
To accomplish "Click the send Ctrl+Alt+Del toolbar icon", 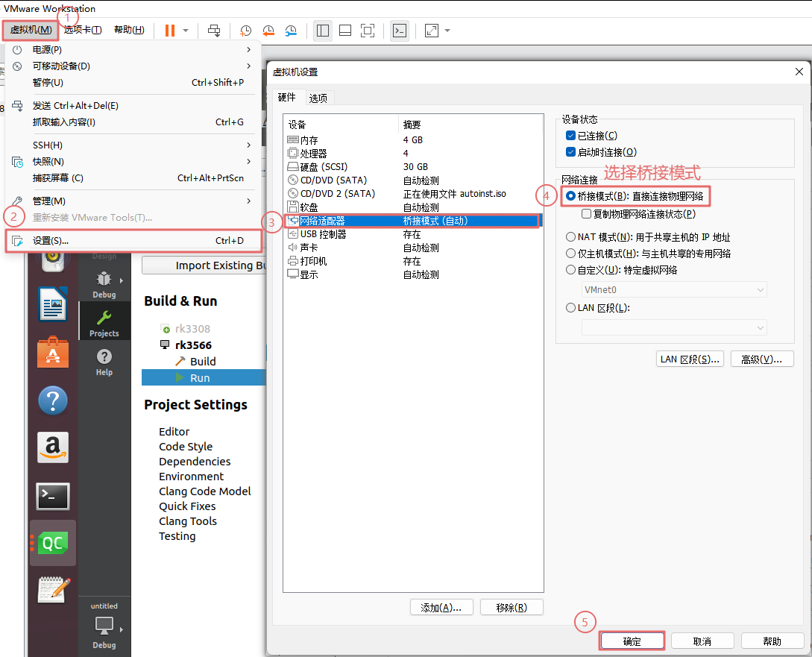I will tap(214, 31).
